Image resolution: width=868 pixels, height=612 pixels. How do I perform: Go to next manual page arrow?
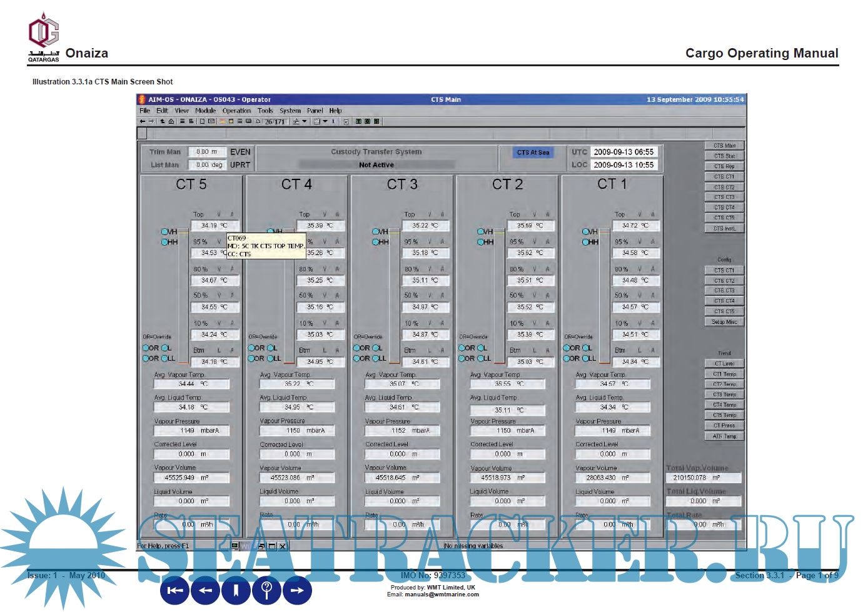[x=297, y=589]
